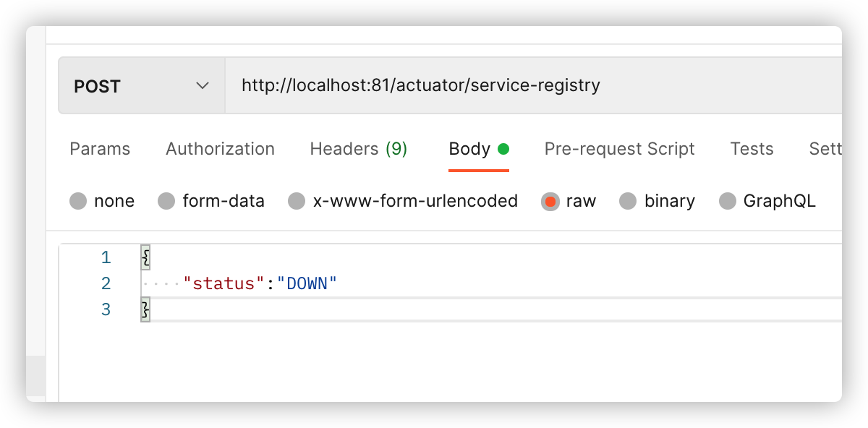Choose the binary body option
The height and width of the screenshot is (428, 868).
coord(629,201)
